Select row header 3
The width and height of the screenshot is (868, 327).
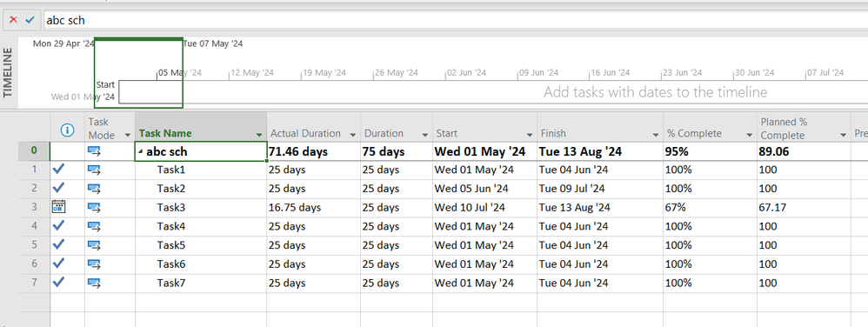[x=34, y=208]
